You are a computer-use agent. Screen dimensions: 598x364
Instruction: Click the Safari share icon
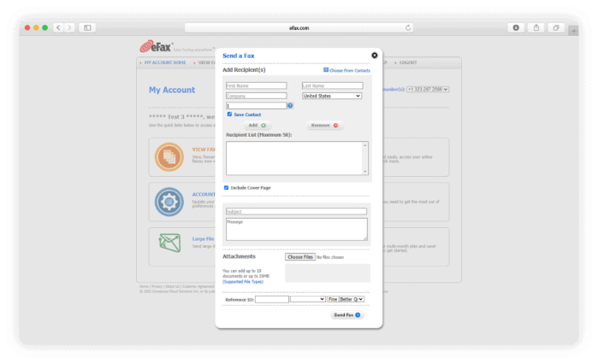[536, 27]
